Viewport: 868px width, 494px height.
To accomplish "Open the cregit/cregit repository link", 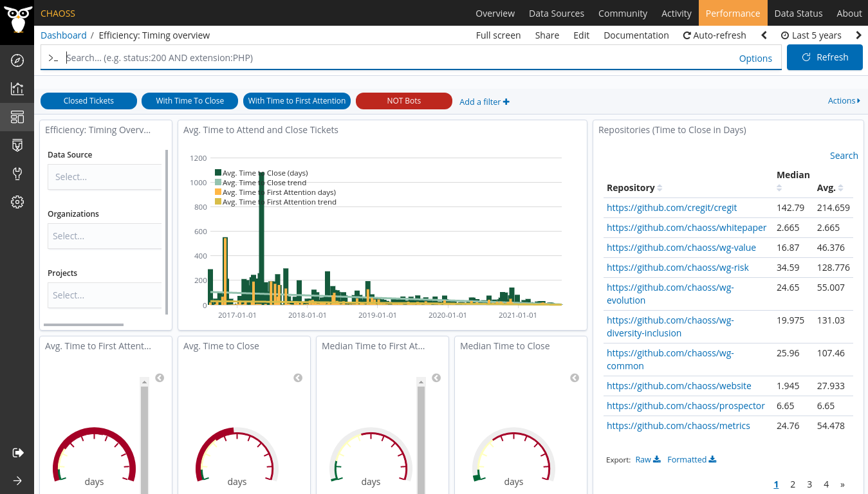I will (x=672, y=208).
